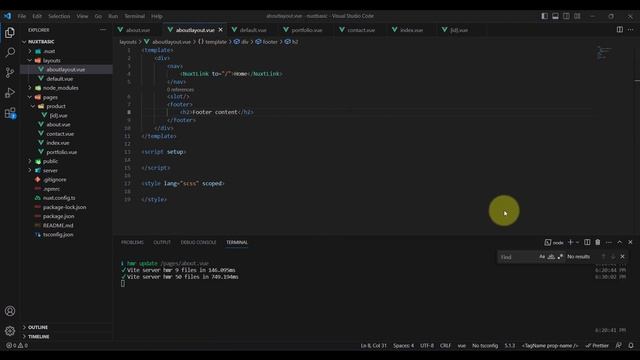The image size is (640, 360).
Task: Open new terminal launch profile dropdown
Action: coord(577,242)
